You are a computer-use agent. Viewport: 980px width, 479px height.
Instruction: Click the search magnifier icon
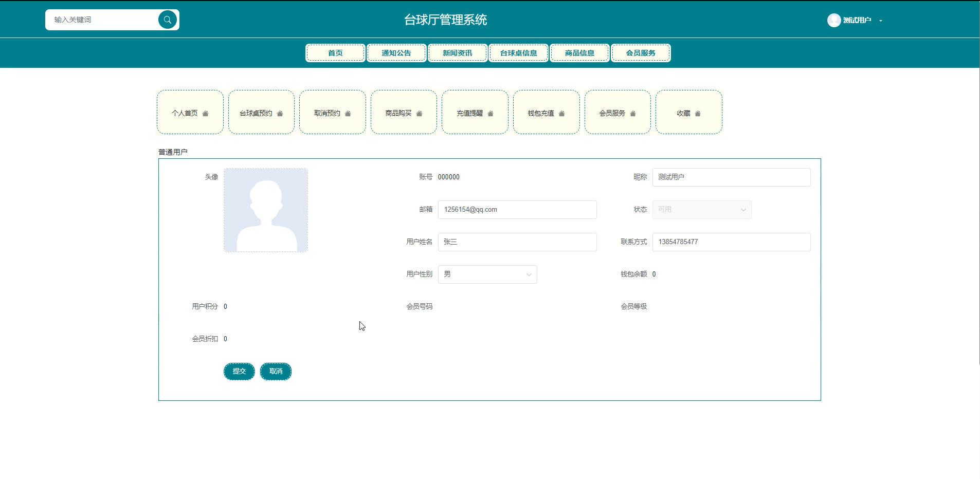point(167,20)
